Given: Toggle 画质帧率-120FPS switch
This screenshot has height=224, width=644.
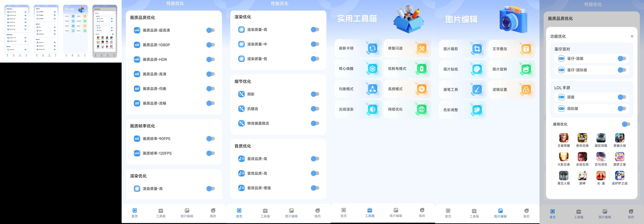Looking at the screenshot, I should point(211,153).
